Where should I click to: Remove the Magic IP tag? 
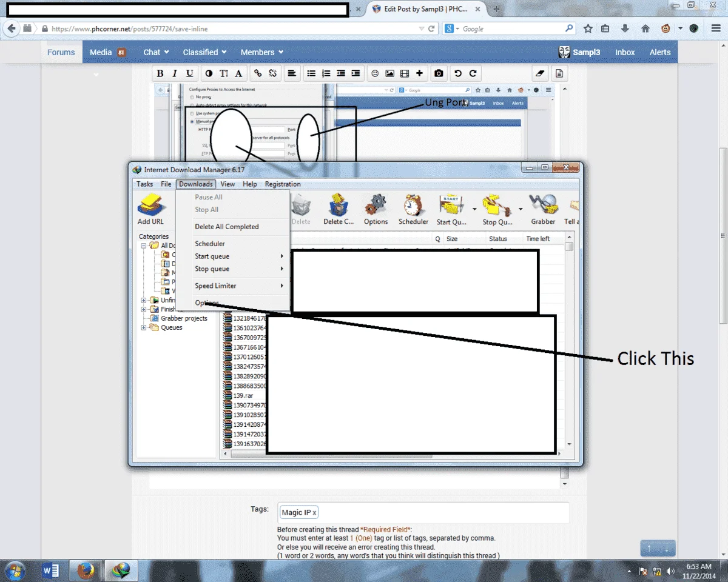314,513
